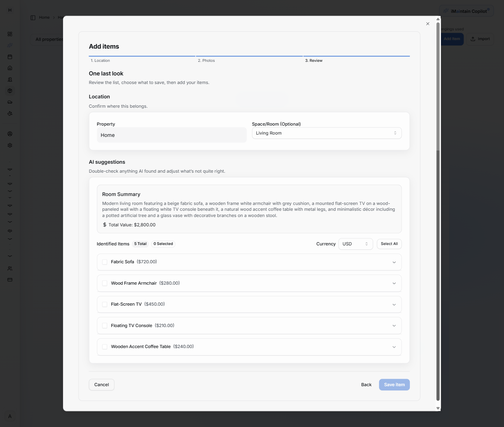This screenshot has height=427, width=504.
Task: Open the home properties icon in sidebar
Action: [10, 68]
